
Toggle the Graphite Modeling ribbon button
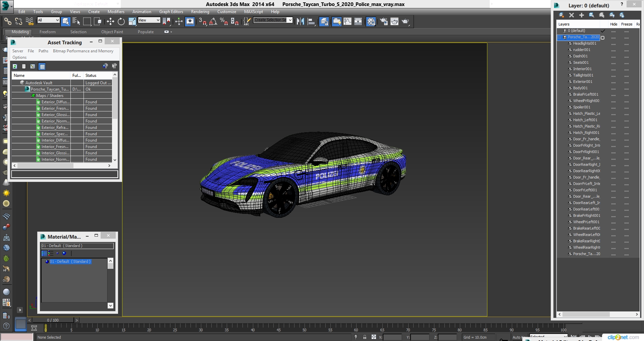coord(336,21)
